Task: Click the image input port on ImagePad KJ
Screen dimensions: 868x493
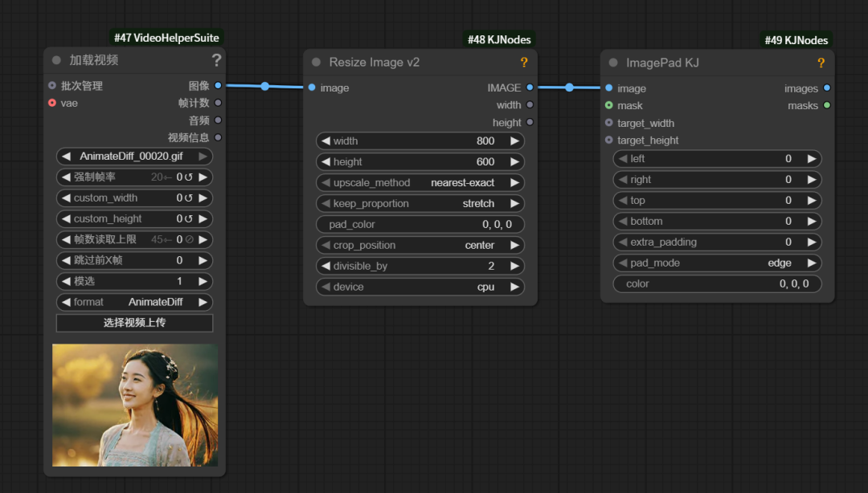Action: point(609,88)
